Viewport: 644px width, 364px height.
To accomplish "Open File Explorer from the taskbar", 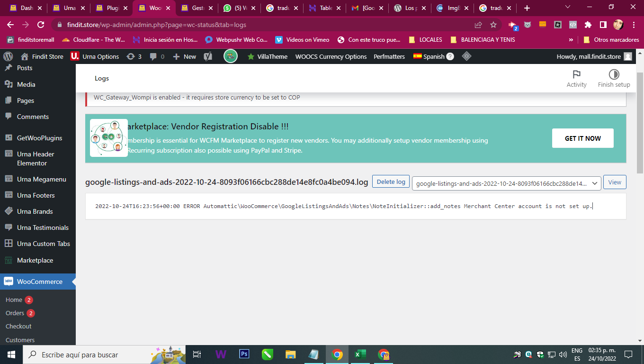I will tap(291, 354).
